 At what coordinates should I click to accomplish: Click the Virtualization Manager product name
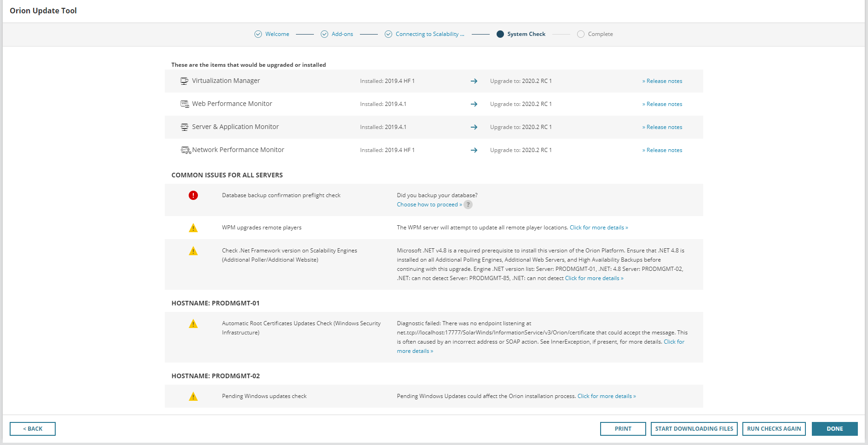pyautogui.click(x=226, y=81)
